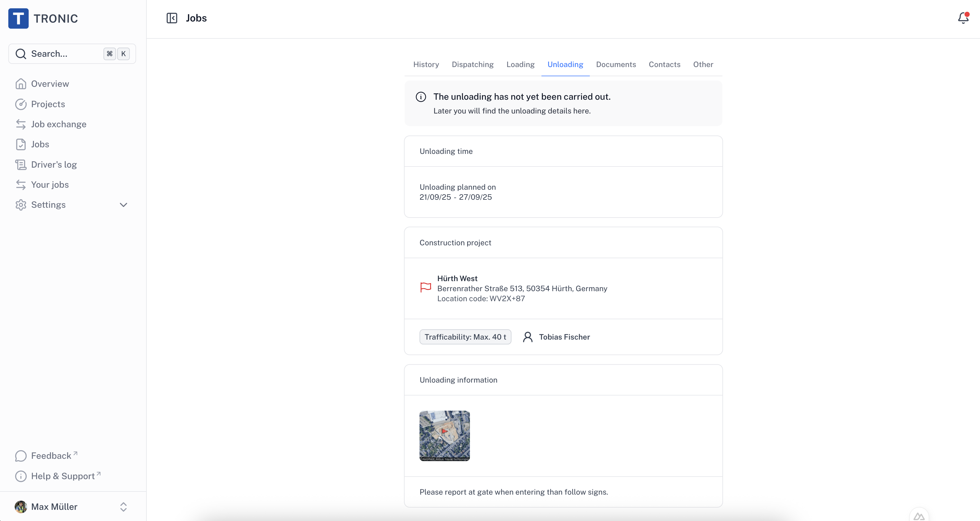Open the Dispatching tab
The height and width of the screenshot is (521, 980).
point(472,64)
